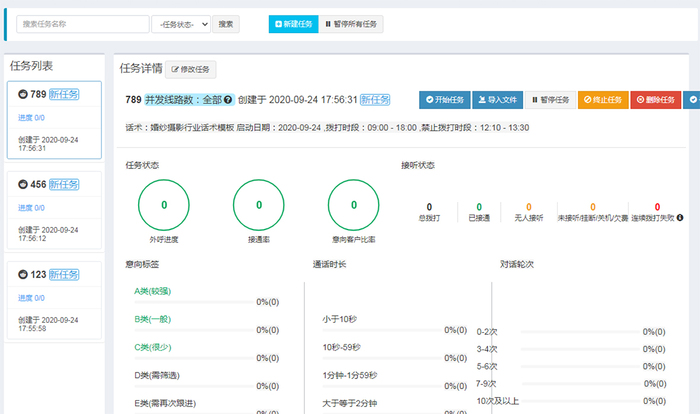Click the 暂停所有任务 button
This screenshot has width=700, height=414.
(x=351, y=24)
